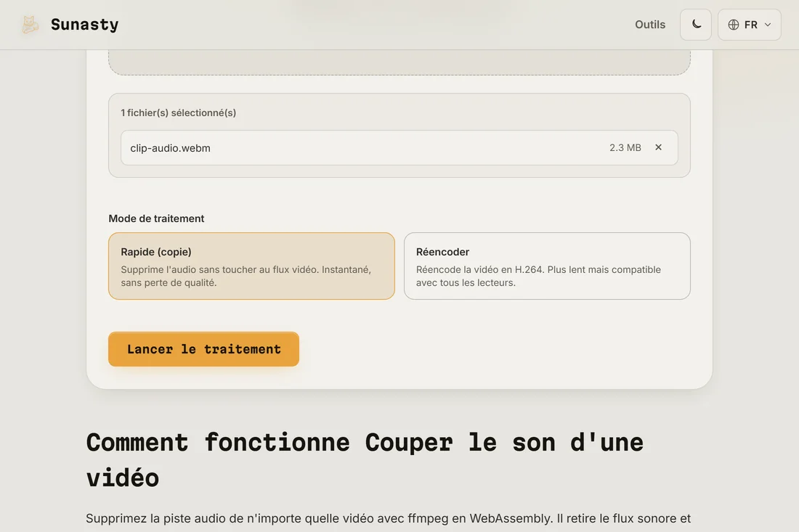Click Lancer le traitement button

[203, 349]
